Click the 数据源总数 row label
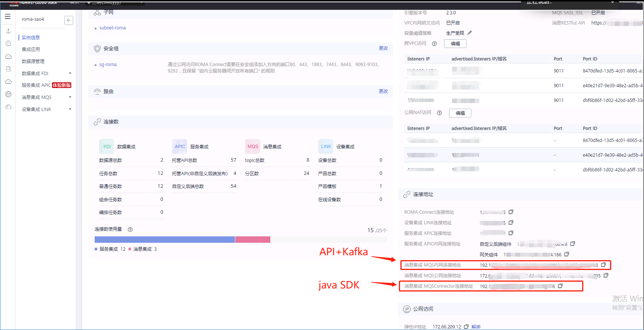 [x=110, y=160]
